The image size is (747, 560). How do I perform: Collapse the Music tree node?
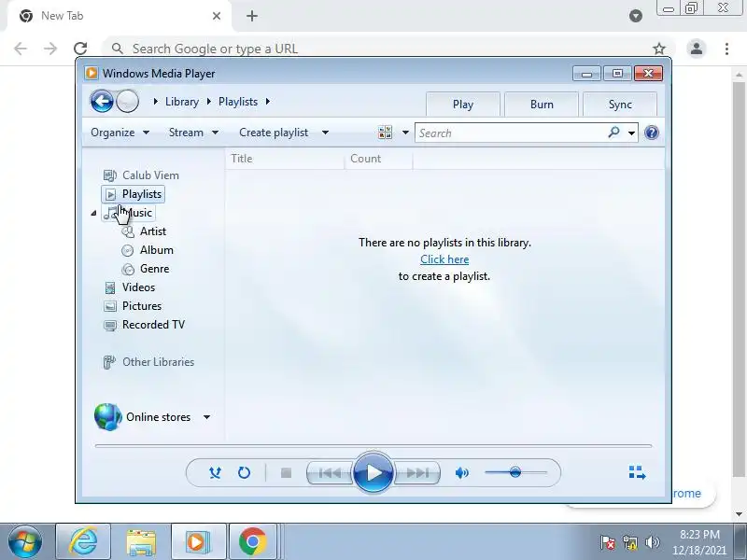[93, 214]
